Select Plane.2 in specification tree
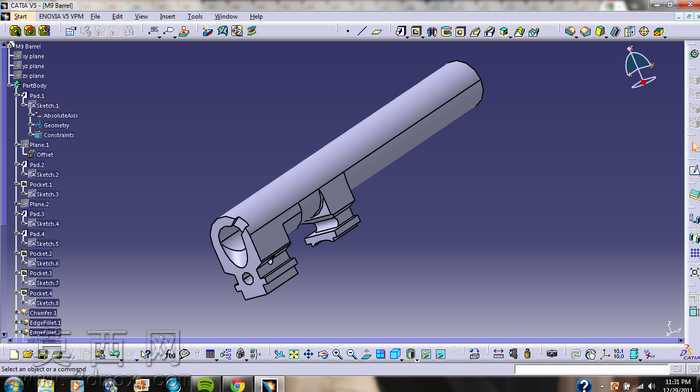Screen dimensions: 700x392 (39, 204)
